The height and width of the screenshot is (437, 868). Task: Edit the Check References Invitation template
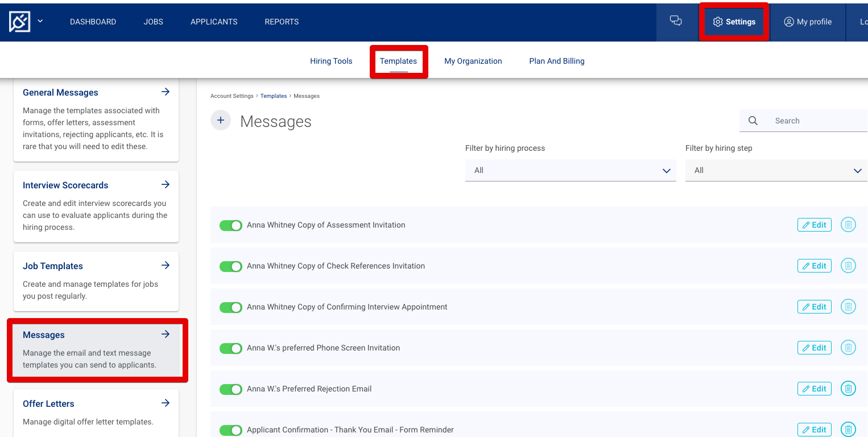[814, 266]
